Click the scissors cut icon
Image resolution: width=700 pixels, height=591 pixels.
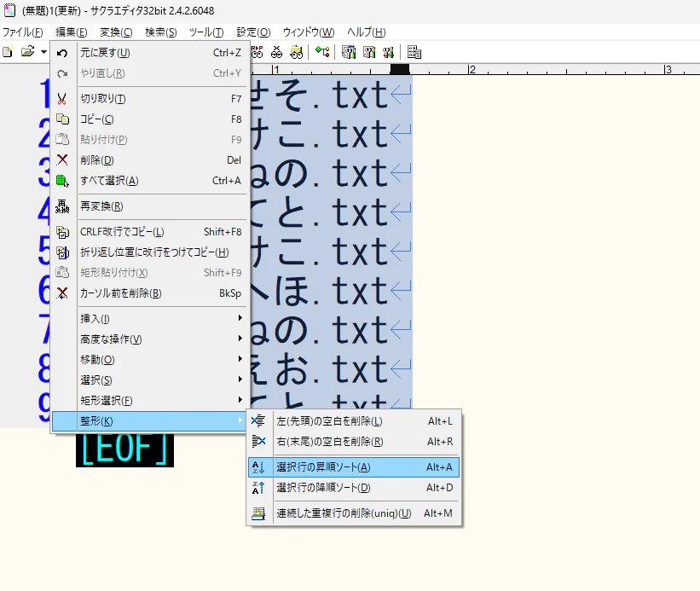[x=62, y=99]
